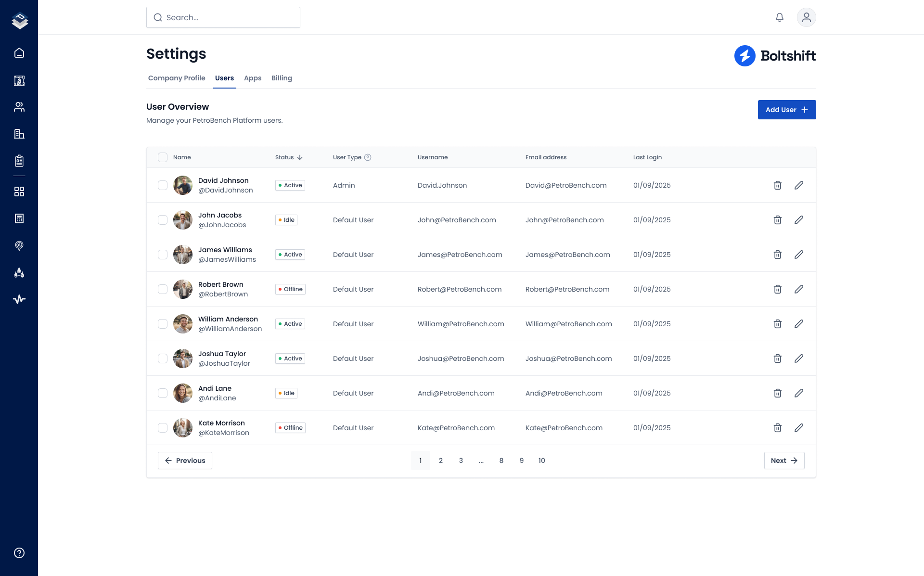Check the select-all checkbox in header
The width and height of the screenshot is (924, 576).
163,157
